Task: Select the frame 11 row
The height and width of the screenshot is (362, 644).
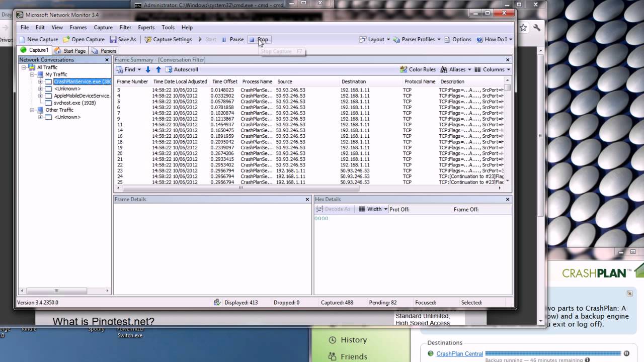Action: click(310, 125)
